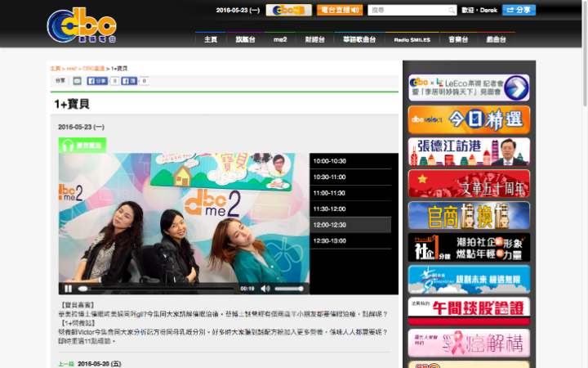Open the dbc select daily picks banner
Image resolution: width=588 pixels, height=368 pixels.
click(469, 119)
